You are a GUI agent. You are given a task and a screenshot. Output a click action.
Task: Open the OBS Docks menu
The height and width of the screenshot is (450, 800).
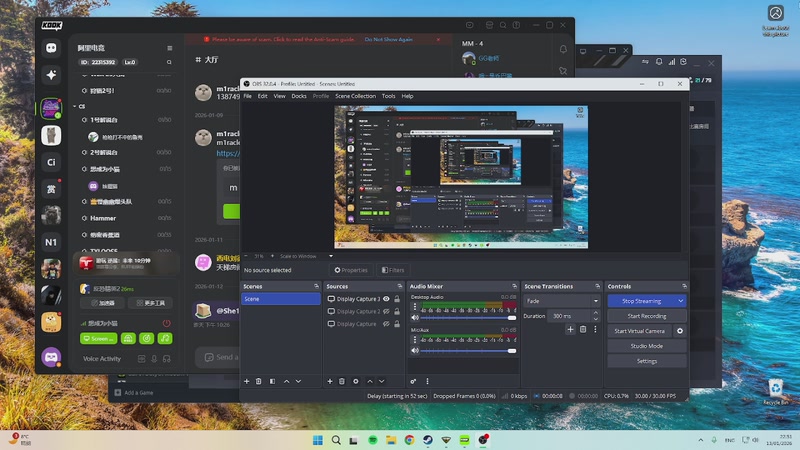(x=299, y=96)
